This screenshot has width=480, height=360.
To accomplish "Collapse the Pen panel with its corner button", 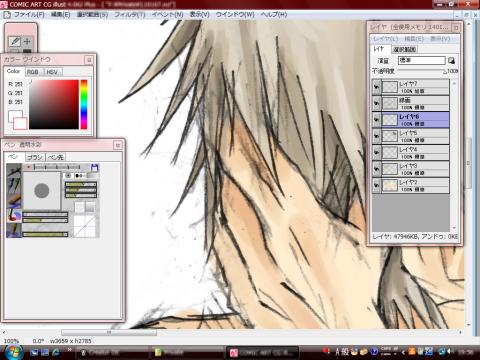I will click(118, 145).
